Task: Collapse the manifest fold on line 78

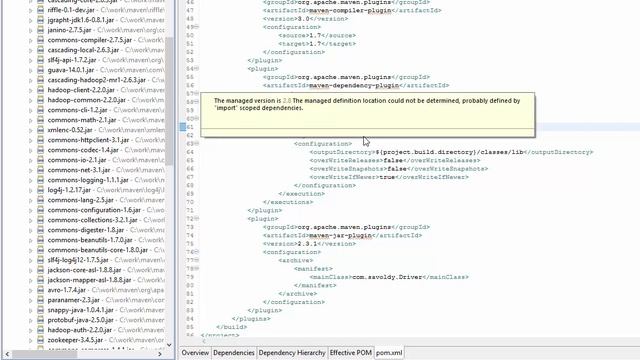Action: click(x=196, y=269)
